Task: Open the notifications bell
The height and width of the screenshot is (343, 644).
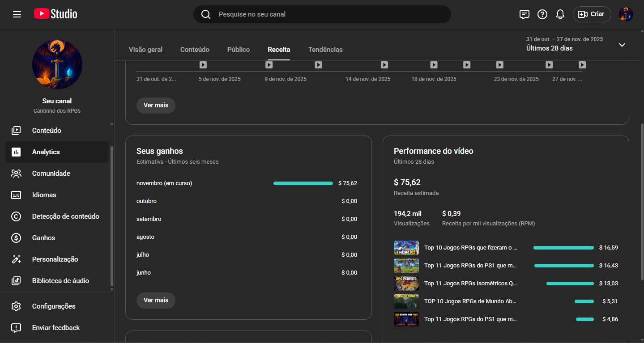Action: click(x=560, y=14)
